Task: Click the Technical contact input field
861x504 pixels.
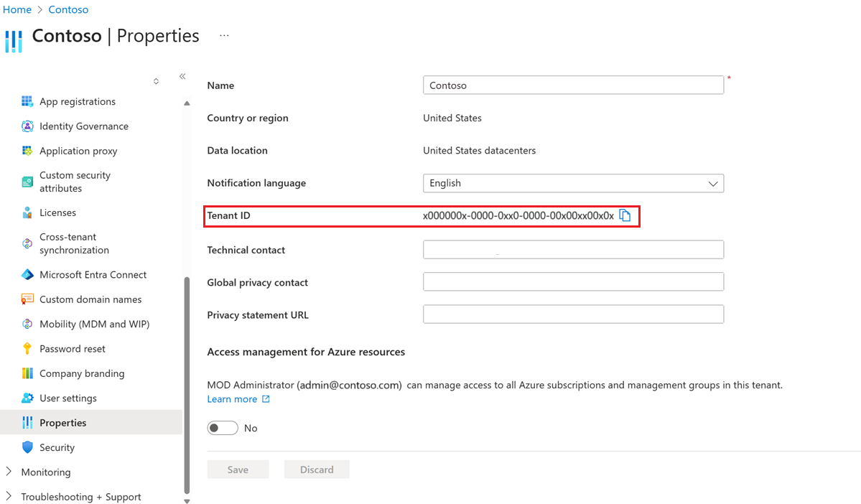Action: (x=572, y=249)
